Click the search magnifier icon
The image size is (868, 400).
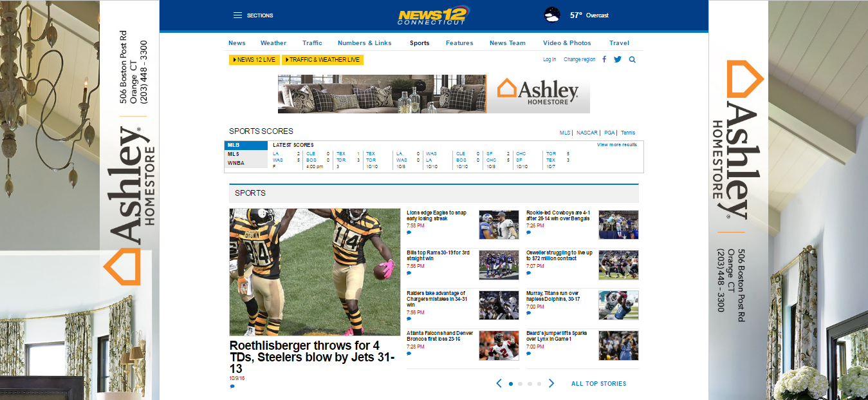[633, 59]
